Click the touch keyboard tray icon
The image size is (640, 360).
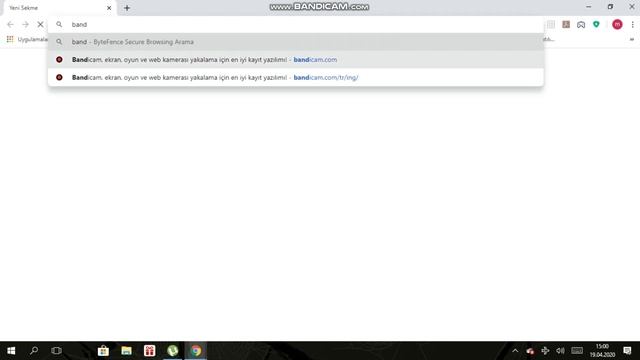coord(577,351)
